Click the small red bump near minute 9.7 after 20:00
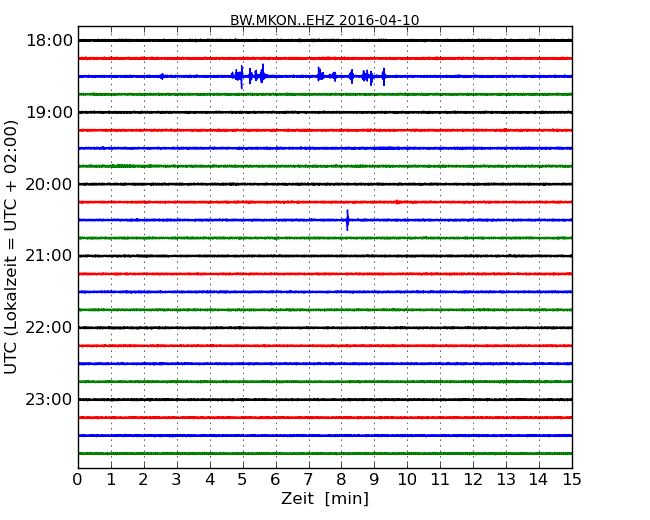This screenshot has height=520, width=650. pyautogui.click(x=397, y=202)
